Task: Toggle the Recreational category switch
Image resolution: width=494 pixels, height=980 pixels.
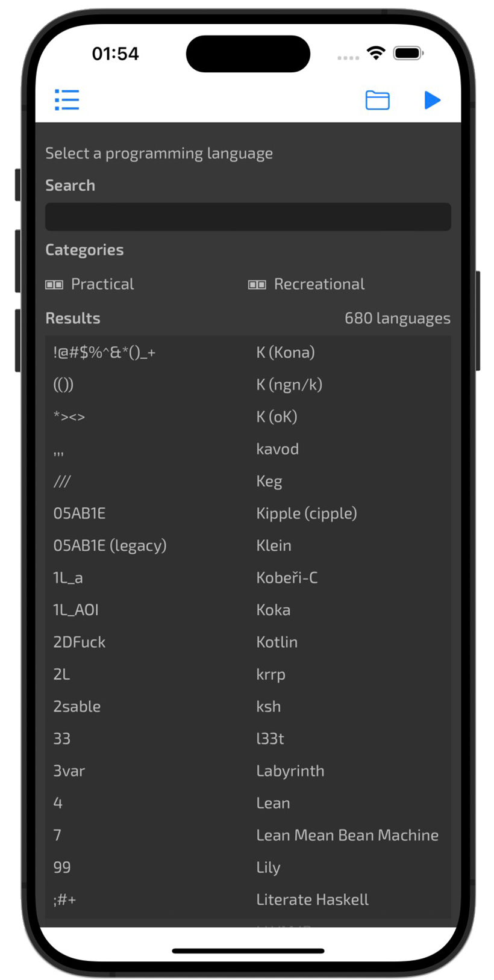Action: [x=257, y=284]
